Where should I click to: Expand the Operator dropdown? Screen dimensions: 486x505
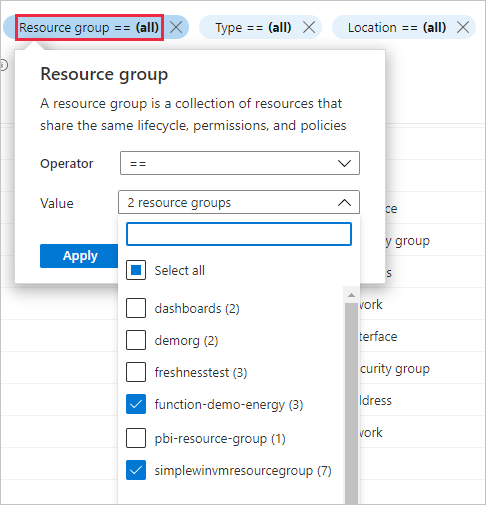tap(240, 163)
